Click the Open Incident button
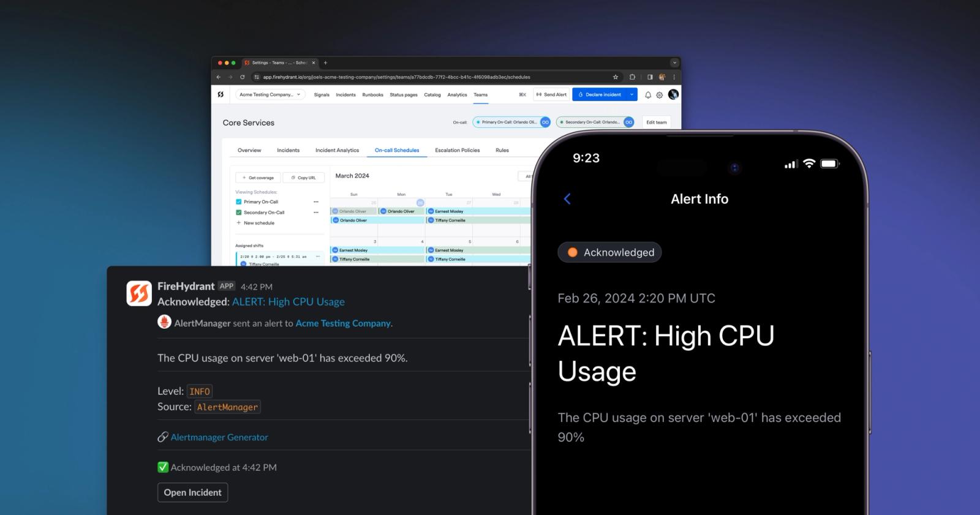 [193, 492]
